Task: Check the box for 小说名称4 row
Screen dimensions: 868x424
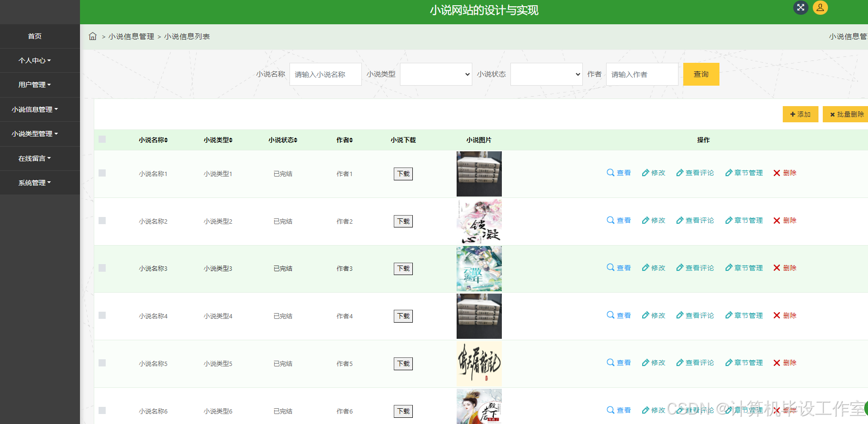Action: pyautogui.click(x=102, y=316)
